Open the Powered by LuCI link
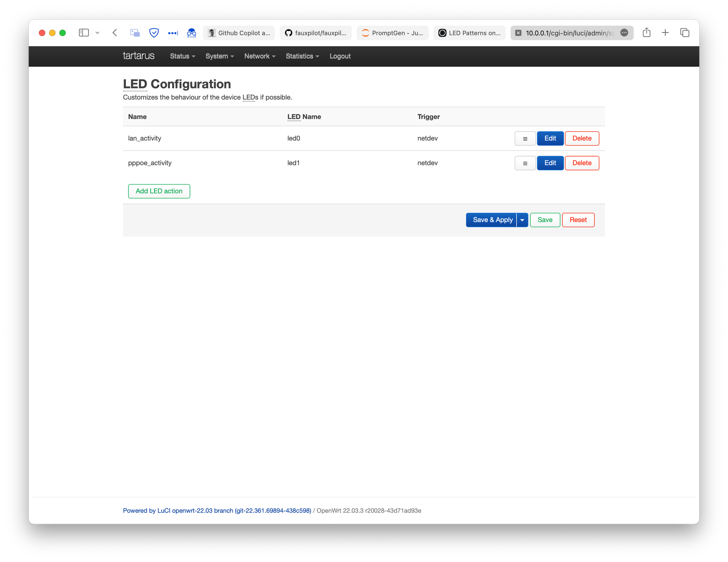 [x=217, y=511]
